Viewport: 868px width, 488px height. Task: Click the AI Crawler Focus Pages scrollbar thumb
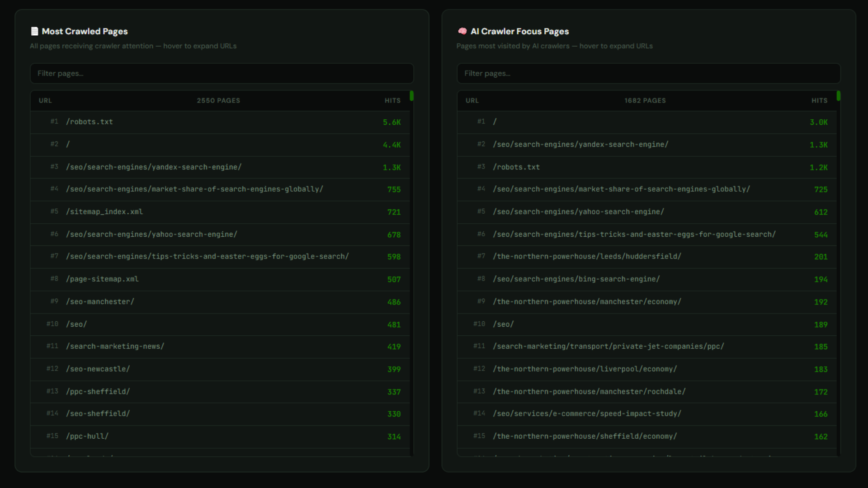pyautogui.click(x=838, y=96)
